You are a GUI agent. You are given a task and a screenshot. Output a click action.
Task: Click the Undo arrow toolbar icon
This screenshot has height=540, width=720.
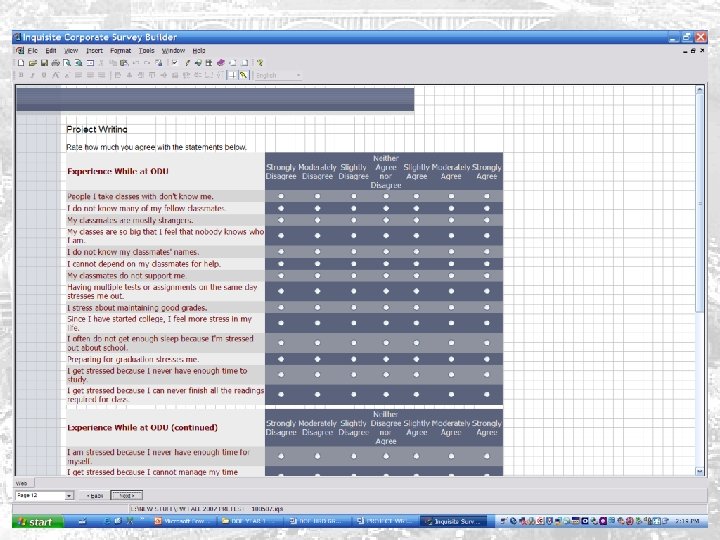136,63
